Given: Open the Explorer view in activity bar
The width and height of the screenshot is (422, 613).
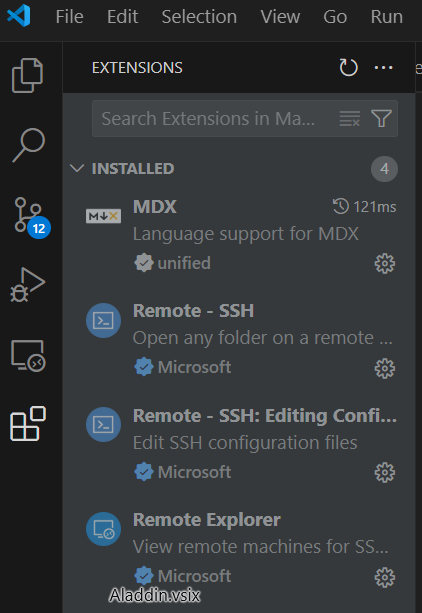Looking at the screenshot, I should click(x=27, y=75).
